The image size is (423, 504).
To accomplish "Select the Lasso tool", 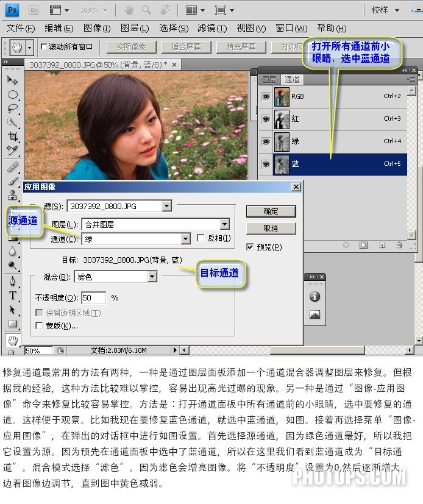I will 12,108.
